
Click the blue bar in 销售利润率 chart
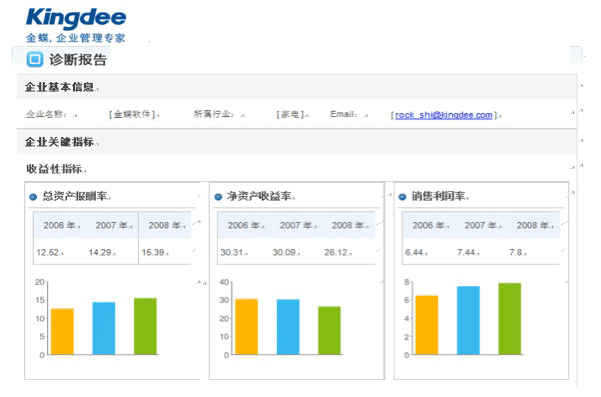(x=468, y=320)
